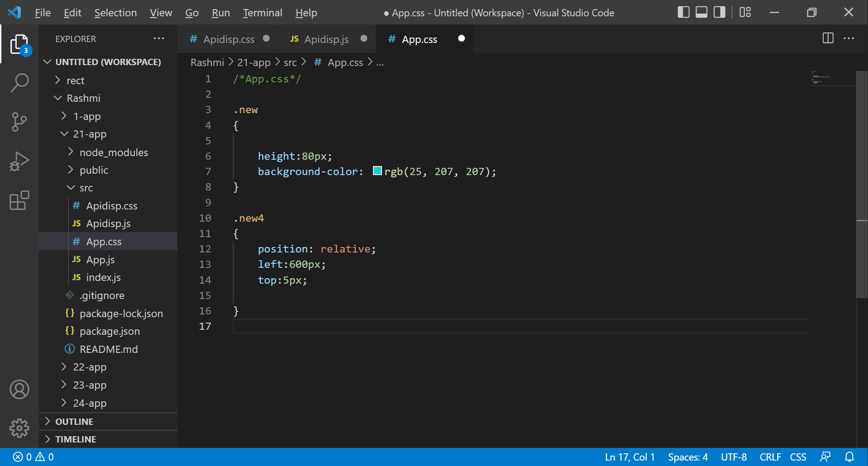
Task: Close the unsaved App.css tab
Action: pos(461,38)
